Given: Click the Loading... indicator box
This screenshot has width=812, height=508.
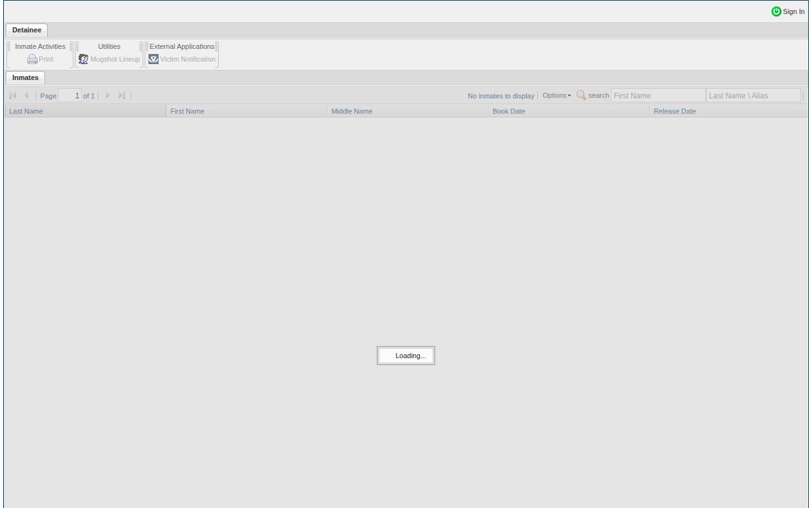Looking at the screenshot, I should click(406, 356).
